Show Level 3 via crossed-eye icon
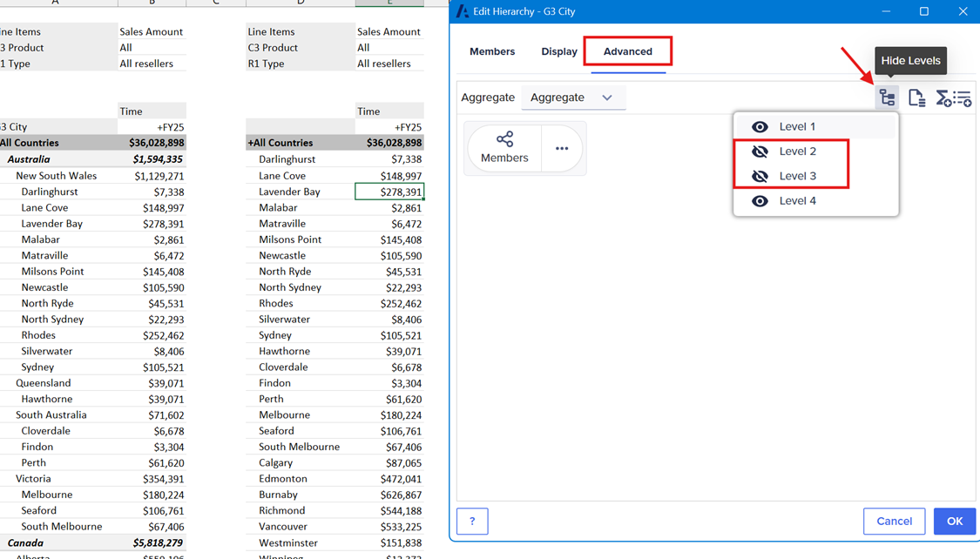The width and height of the screenshot is (980, 559). [x=760, y=176]
